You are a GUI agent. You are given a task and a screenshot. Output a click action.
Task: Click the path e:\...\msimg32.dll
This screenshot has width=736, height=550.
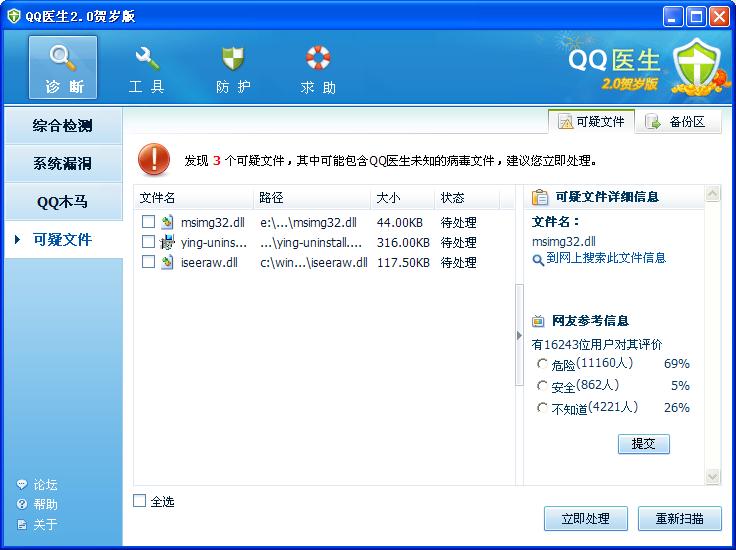[308, 222]
